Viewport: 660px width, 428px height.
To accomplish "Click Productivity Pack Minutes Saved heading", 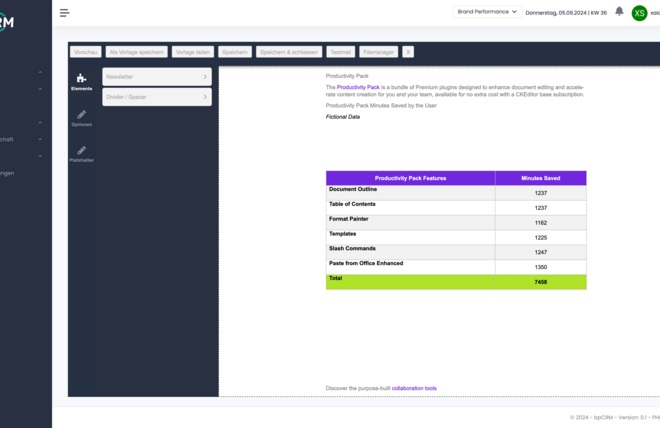I will 381,105.
